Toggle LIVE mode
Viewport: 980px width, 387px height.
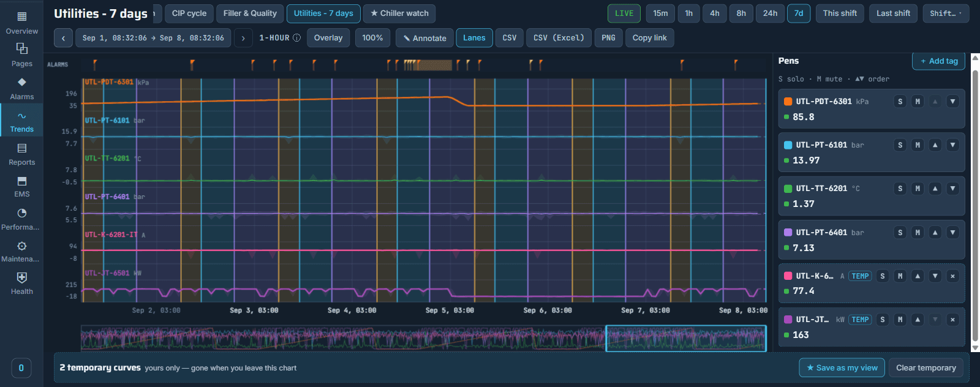pyautogui.click(x=624, y=13)
